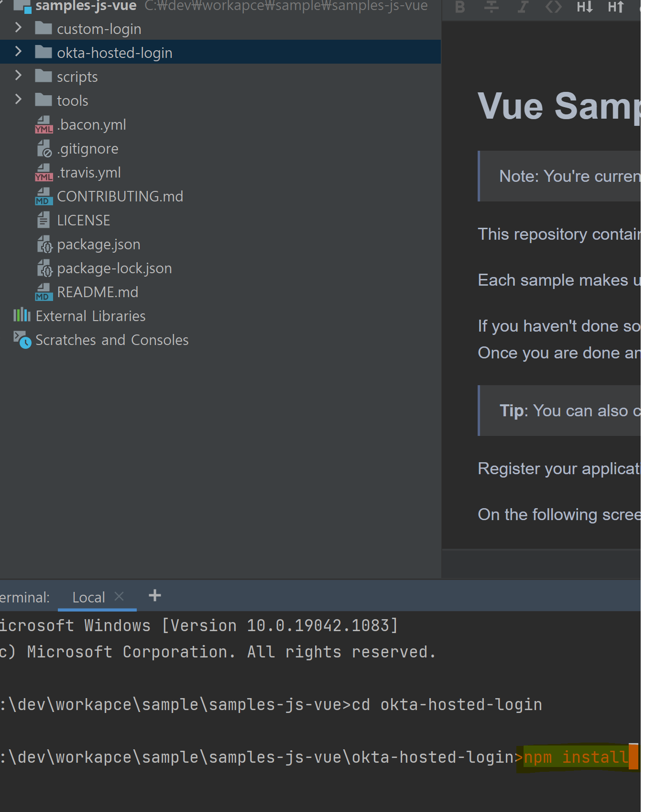
Task: Click the LICENSE text file icon
Action: tap(44, 220)
